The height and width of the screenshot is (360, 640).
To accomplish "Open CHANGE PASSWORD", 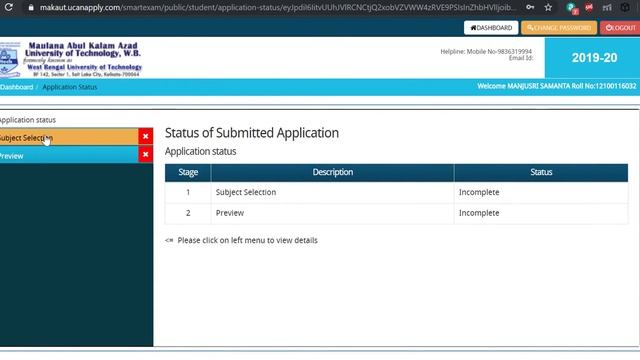I will click(559, 28).
